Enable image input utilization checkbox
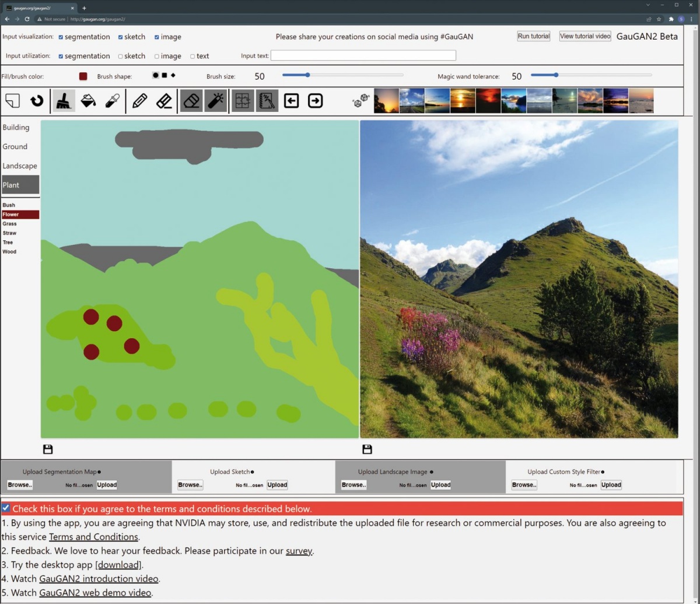The width and height of the screenshot is (700, 604). click(157, 57)
